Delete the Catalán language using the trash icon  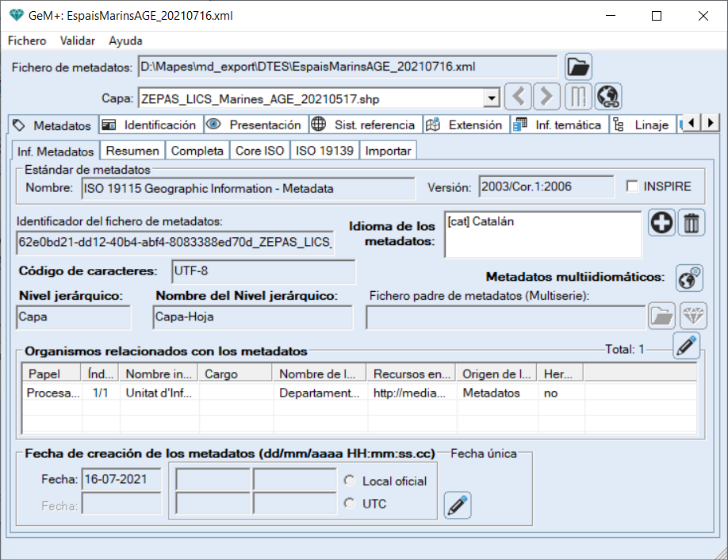click(x=691, y=223)
